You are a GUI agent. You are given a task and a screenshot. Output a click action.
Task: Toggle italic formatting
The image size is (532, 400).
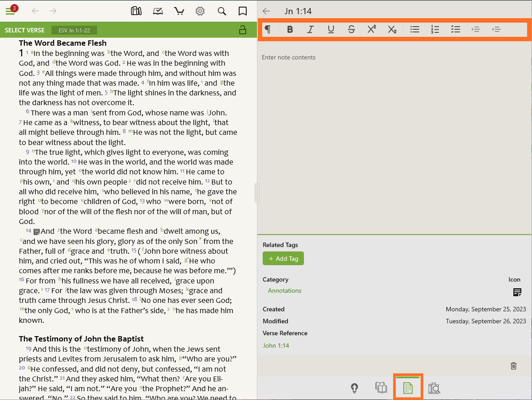click(x=311, y=29)
